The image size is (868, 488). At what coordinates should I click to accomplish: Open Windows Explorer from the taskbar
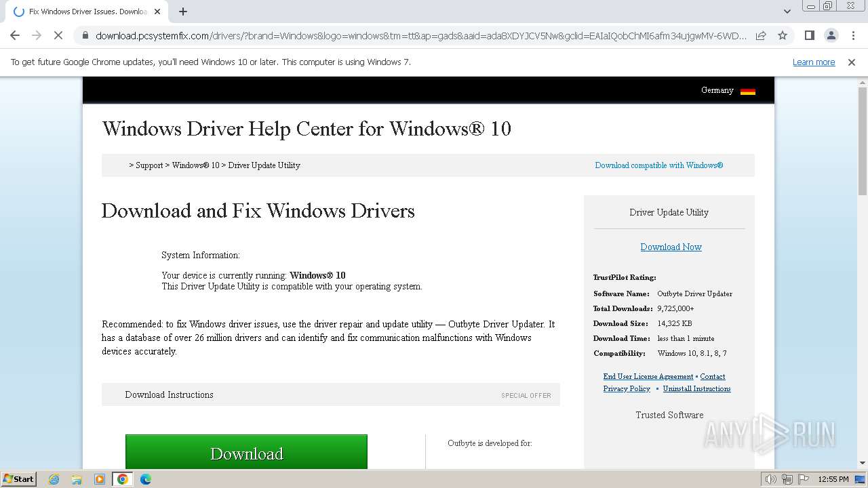coord(77,479)
